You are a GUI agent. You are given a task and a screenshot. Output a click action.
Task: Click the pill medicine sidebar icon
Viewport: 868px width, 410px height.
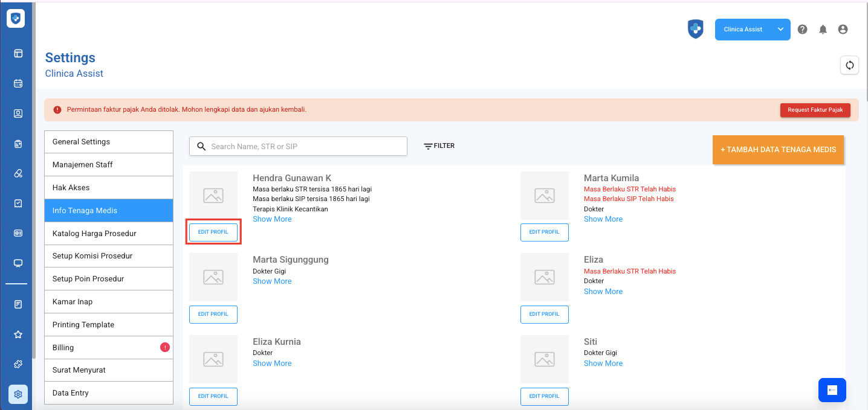click(18, 174)
